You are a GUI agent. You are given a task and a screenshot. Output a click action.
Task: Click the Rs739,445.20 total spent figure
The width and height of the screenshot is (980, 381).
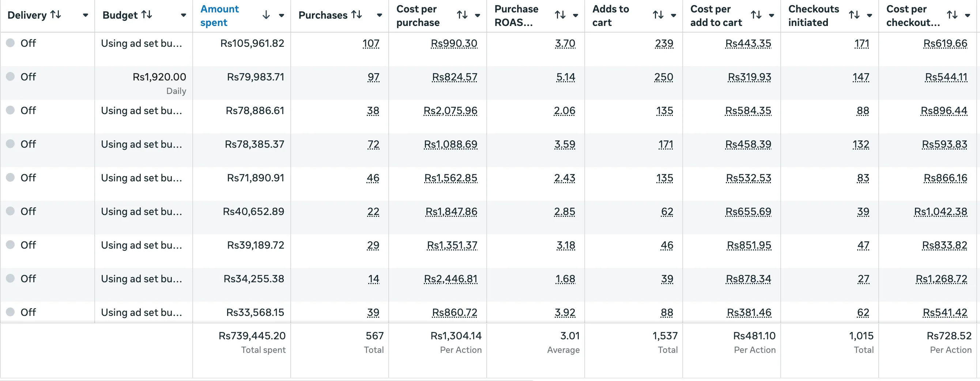tap(252, 336)
